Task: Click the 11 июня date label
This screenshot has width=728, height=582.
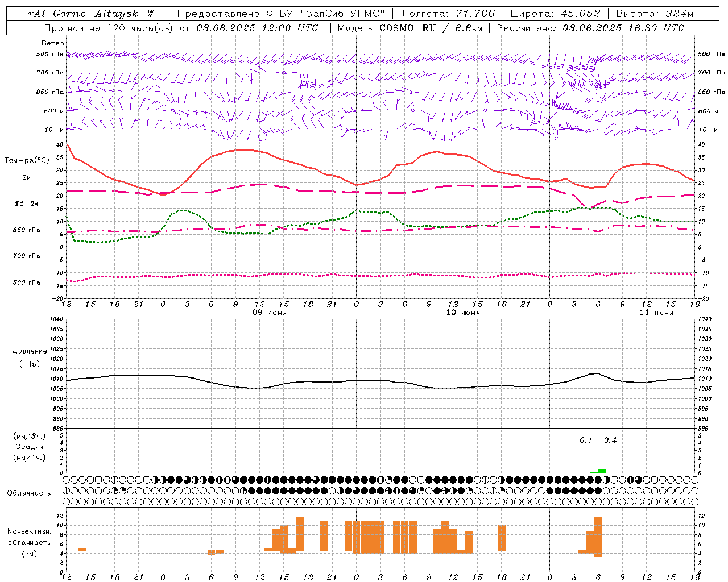Action: coord(656,313)
